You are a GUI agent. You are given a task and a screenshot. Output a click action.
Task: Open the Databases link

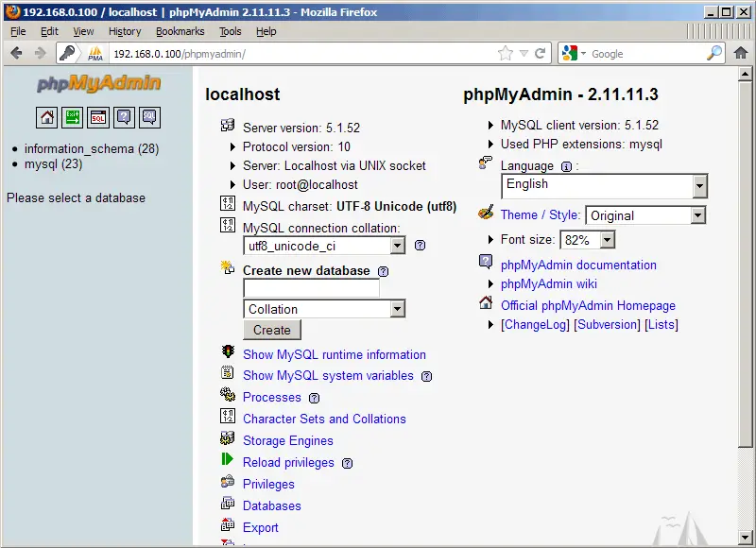point(272,505)
